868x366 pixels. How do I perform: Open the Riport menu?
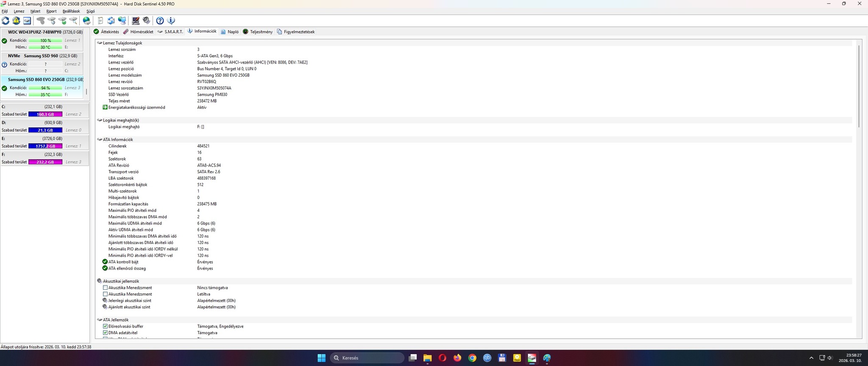(51, 11)
